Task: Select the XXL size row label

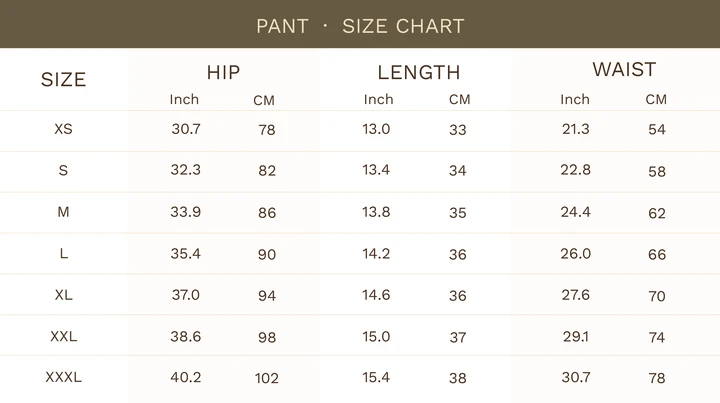Action: point(63,336)
